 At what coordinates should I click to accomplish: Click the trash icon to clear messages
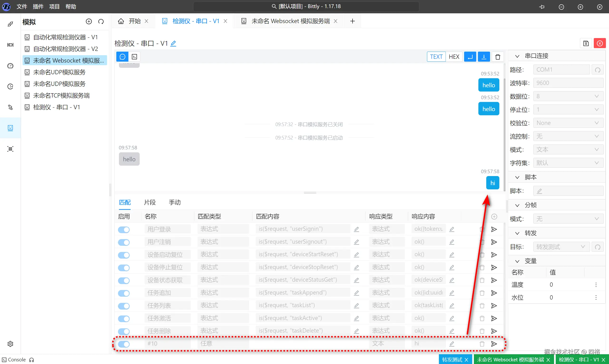497,57
